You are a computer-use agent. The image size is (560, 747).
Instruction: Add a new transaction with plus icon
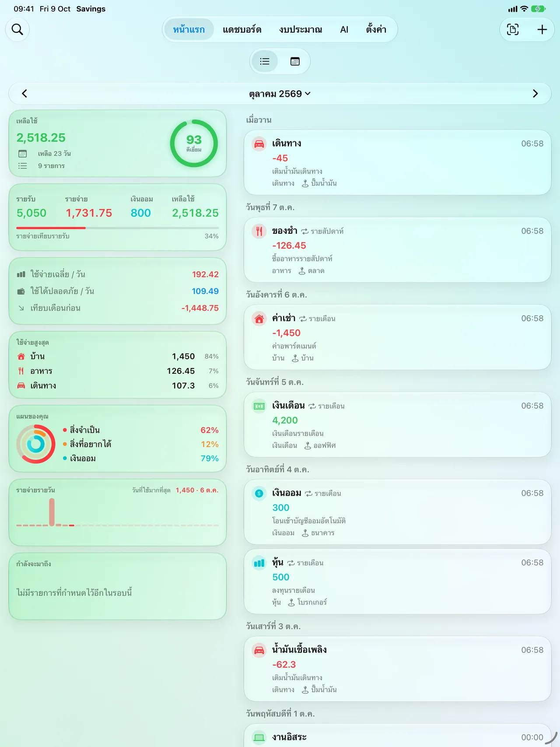tap(542, 29)
